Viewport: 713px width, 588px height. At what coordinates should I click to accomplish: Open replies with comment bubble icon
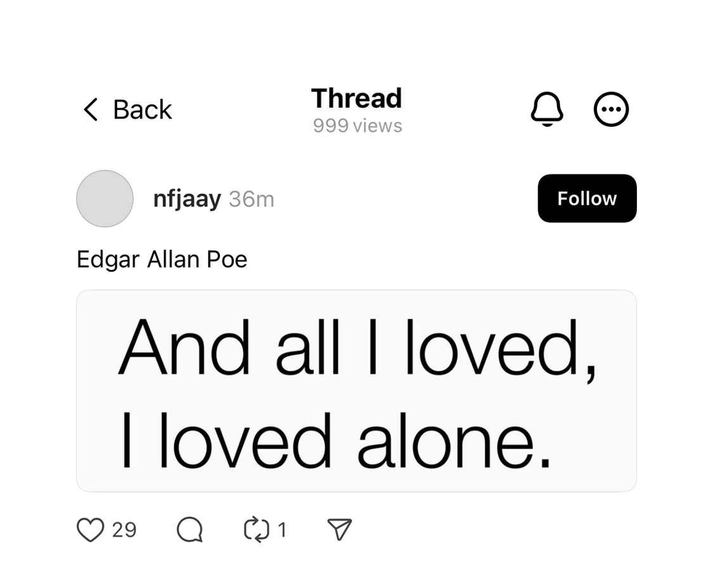[189, 530]
